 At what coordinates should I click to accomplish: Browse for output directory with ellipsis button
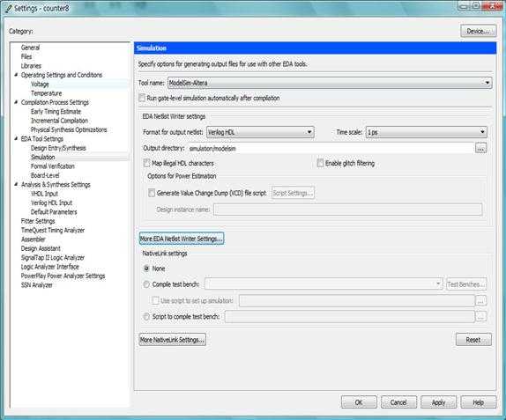tap(480, 148)
